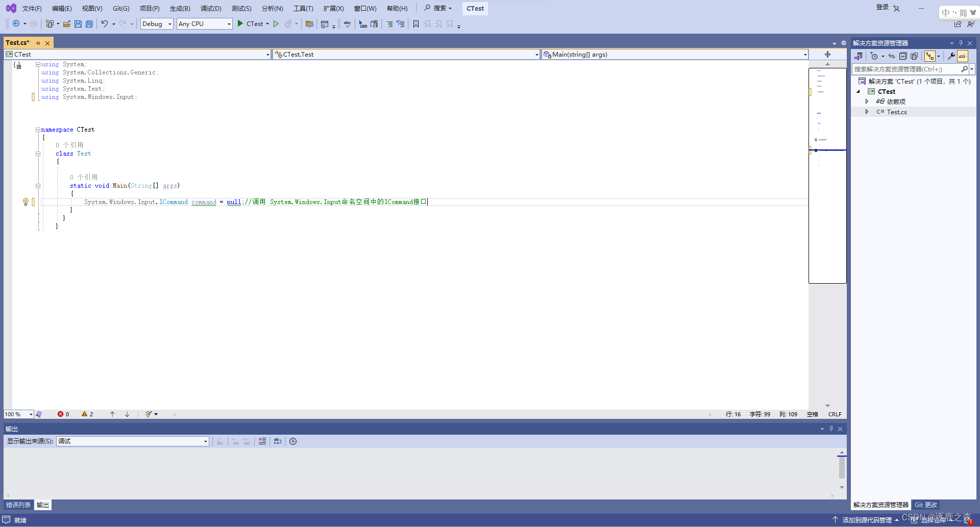Click the split editor window handle
Viewport: 980px width, 527px height.
click(x=827, y=55)
